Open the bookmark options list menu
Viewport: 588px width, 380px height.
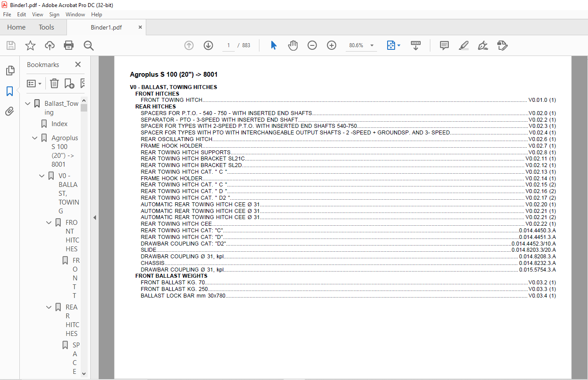(x=34, y=83)
